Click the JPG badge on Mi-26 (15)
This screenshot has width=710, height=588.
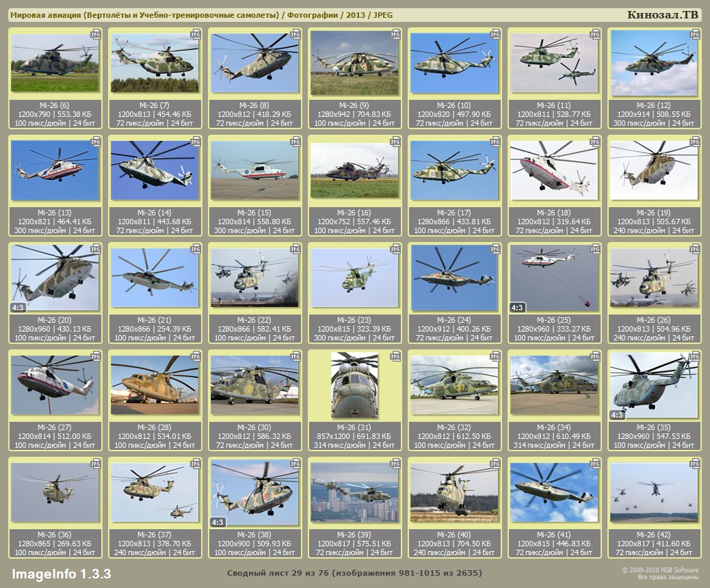(295, 142)
